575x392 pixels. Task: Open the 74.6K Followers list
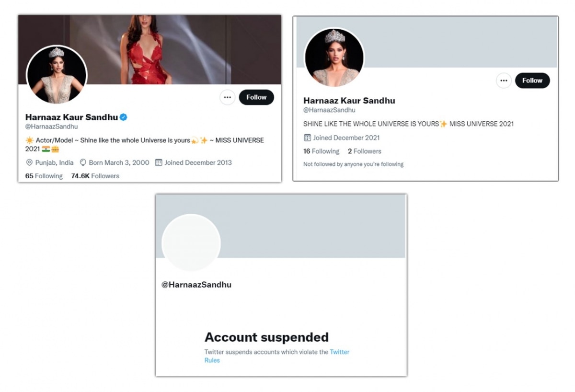95,176
